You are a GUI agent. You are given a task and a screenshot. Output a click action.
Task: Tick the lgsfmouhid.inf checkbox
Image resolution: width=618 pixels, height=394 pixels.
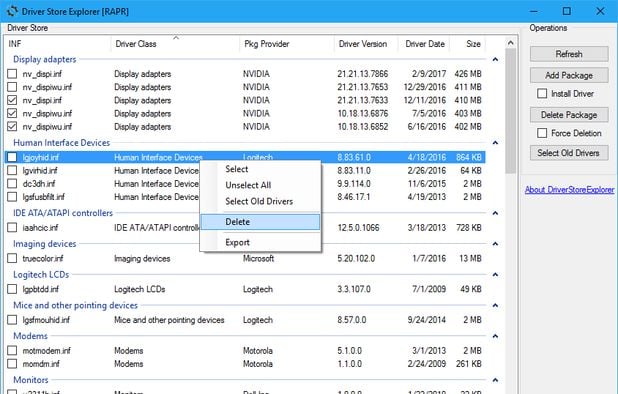12,320
